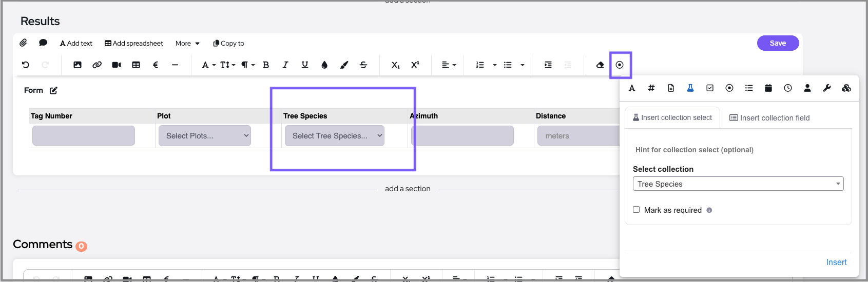Enable the Mark as required checkbox
Image resolution: width=868 pixels, height=282 pixels.
coord(636,210)
